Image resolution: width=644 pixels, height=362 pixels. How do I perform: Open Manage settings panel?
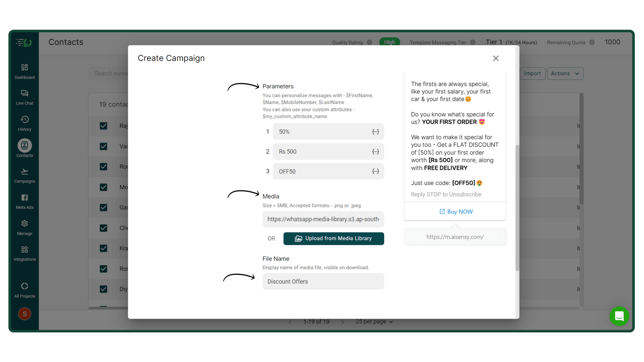[24, 227]
